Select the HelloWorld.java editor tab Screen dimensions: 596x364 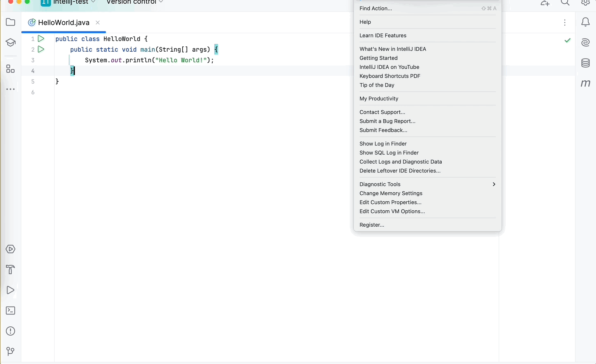[64, 23]
